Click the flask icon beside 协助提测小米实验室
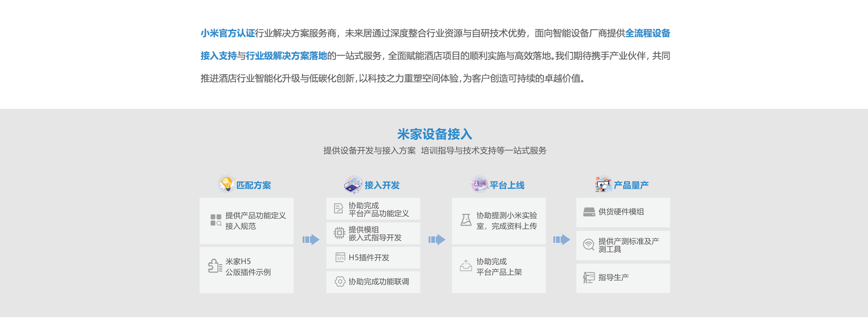This screenshot has height=318, width=868. 466,220
